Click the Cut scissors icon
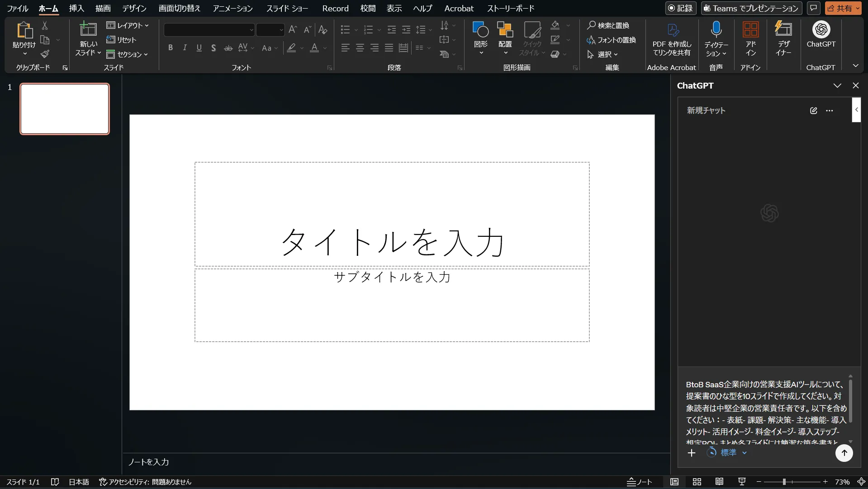This screenshot has height=489, width=868. (45, 26)
